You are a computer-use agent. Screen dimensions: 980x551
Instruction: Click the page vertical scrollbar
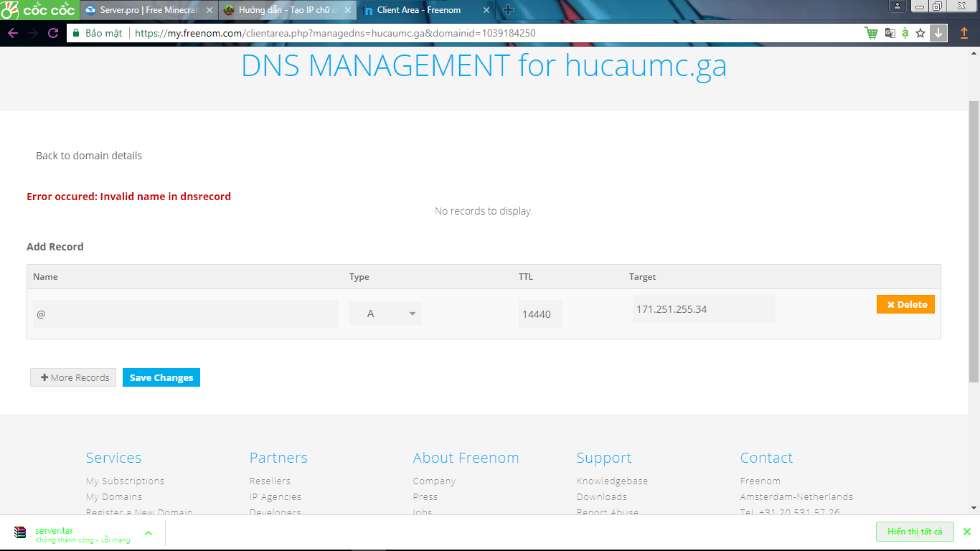coord(974,240)
